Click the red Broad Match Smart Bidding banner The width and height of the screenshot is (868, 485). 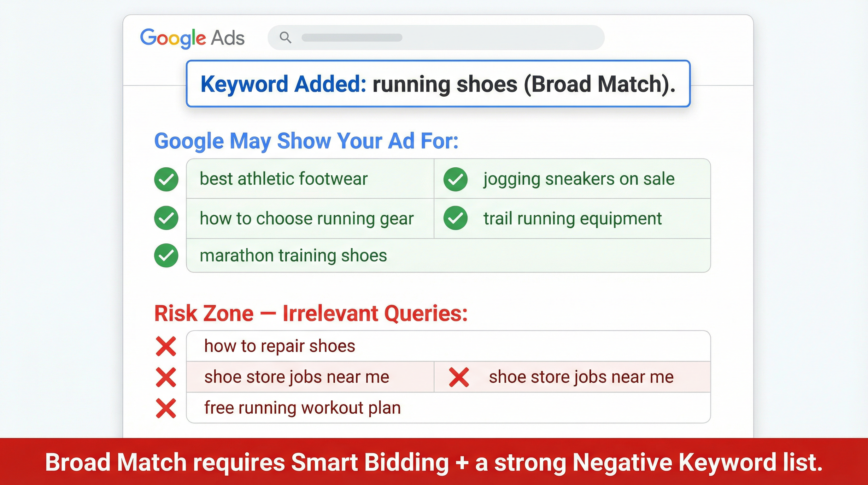pos(434,462)
